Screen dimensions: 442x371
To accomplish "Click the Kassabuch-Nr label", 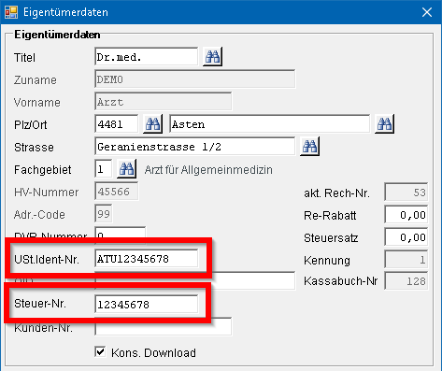I will [x=341, y=281].
